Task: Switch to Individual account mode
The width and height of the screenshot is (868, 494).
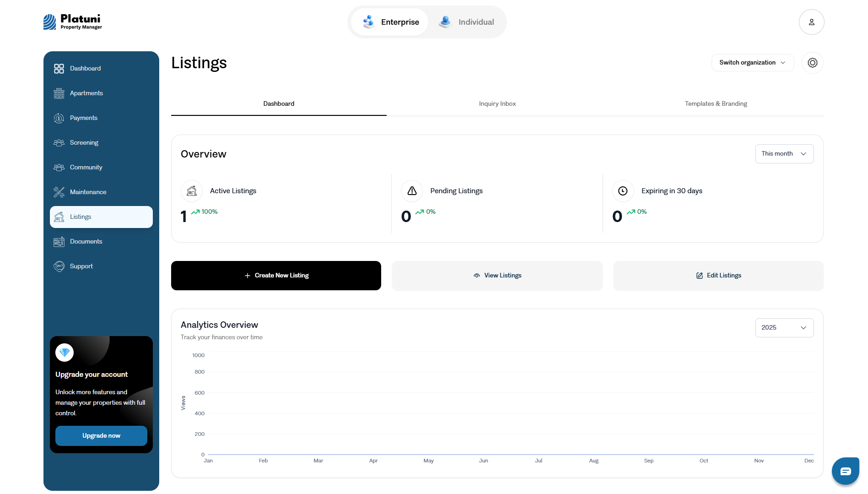Action: pos(467,22)
